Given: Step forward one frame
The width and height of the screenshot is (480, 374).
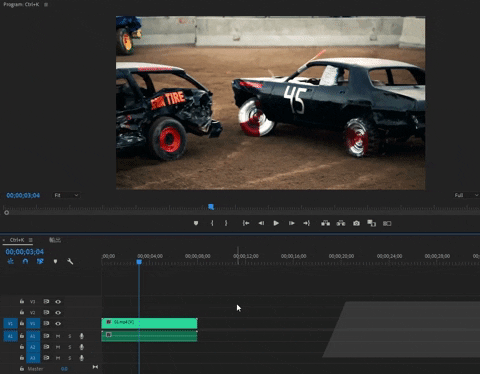Looking at the screenshot, I should coord(292,223).
